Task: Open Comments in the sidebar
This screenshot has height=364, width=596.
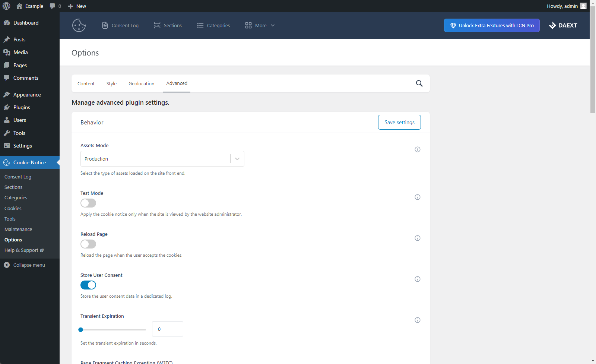Action: click(30, 78)
